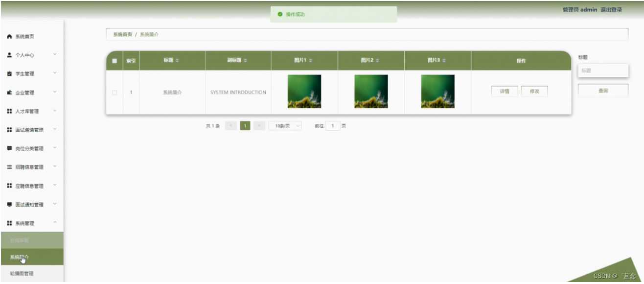Image resolution: width=644 pixels, height=284 pixels.
Task: Sort by 图片1 column arrows
Action: (310, 61)
